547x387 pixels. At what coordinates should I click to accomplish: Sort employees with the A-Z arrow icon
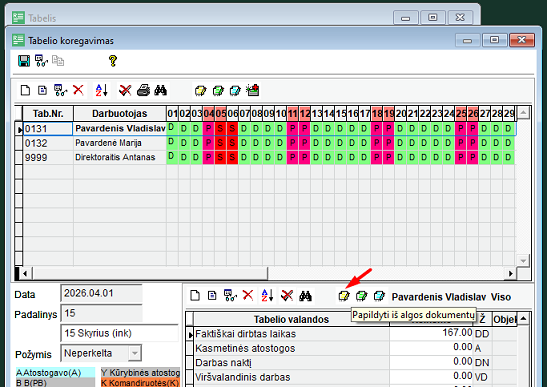click(102, 90)
